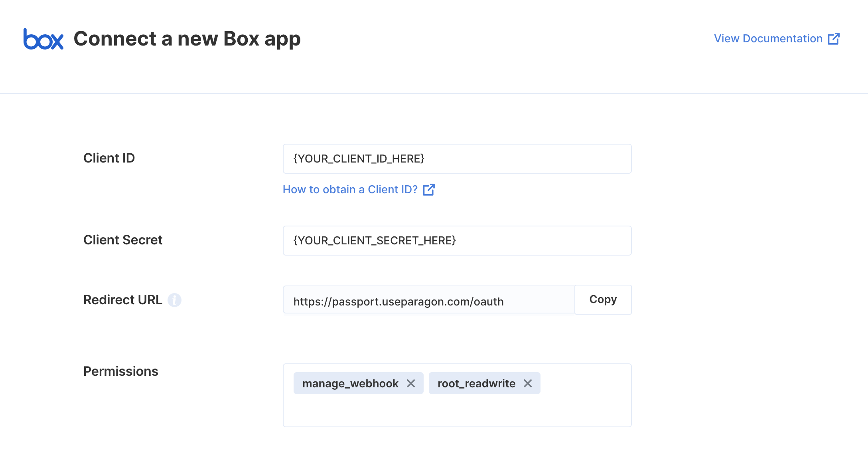Click the Client ID label
The width and height of the screenshot is (868, 464).
pyautogui.click(x=109, y=158)
